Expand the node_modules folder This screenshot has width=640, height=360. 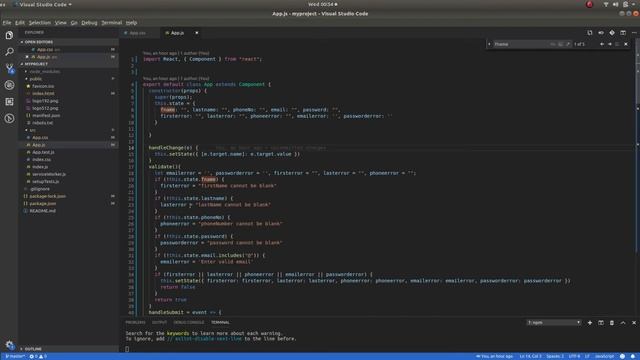[45, 71]
